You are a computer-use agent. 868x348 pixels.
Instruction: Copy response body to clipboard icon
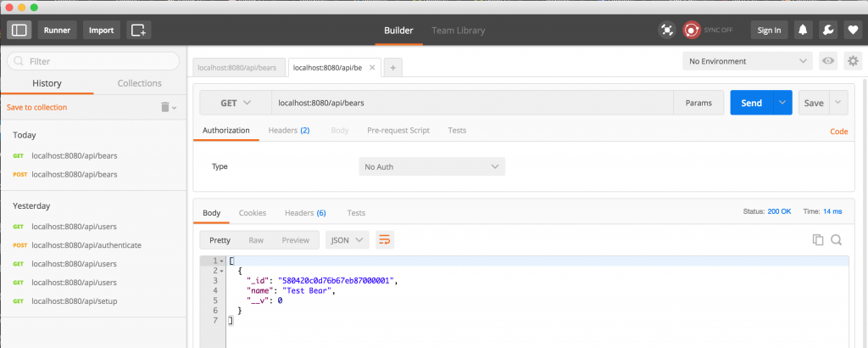(x=818, y=239)
